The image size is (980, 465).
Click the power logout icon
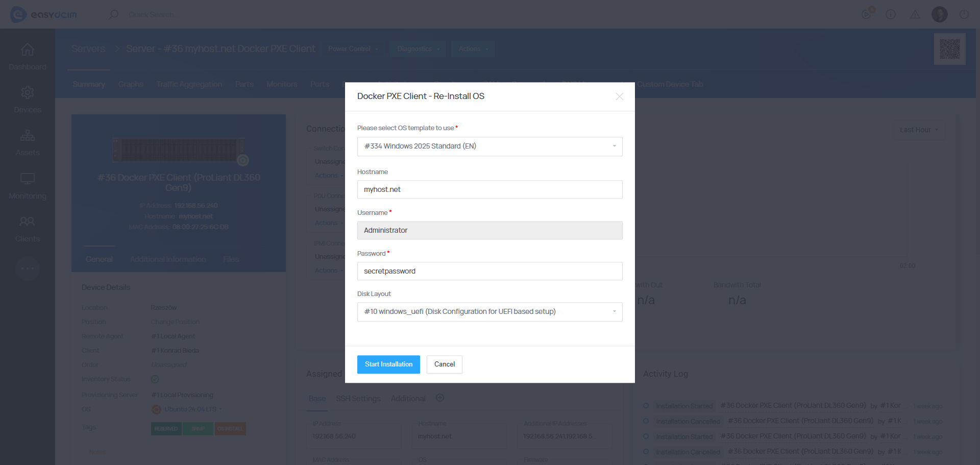[x=964, y=14]
